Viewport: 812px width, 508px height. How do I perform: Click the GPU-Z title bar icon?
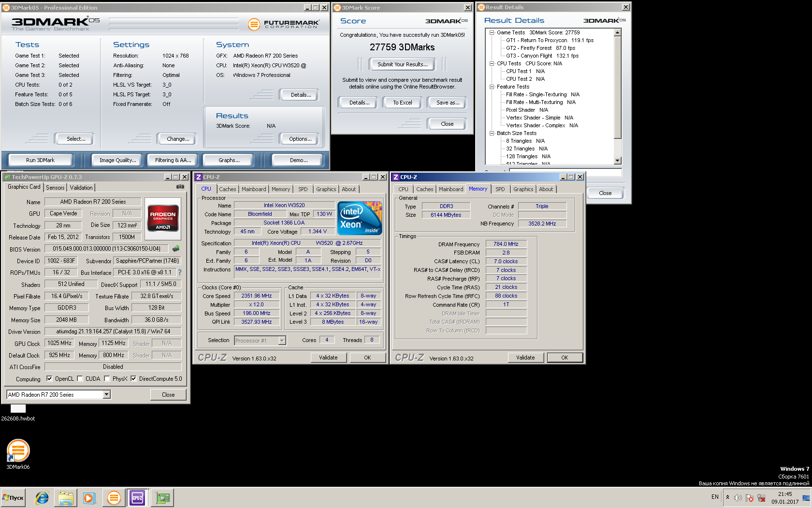pyautogui.click(x=7, y=177)
